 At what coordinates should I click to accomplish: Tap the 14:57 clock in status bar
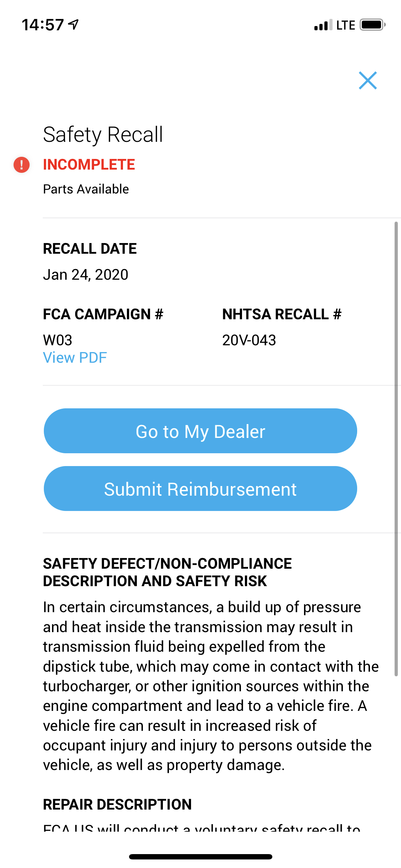[43, 25]
